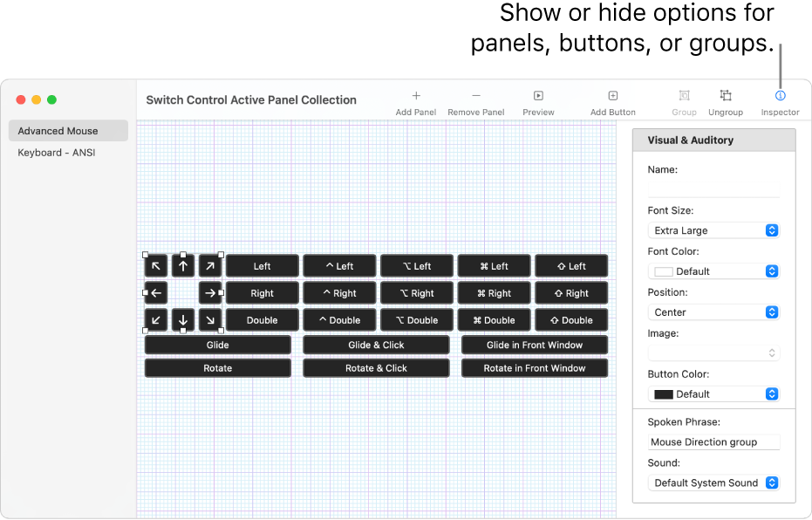Open the Image dropdown

pos(713,353)
